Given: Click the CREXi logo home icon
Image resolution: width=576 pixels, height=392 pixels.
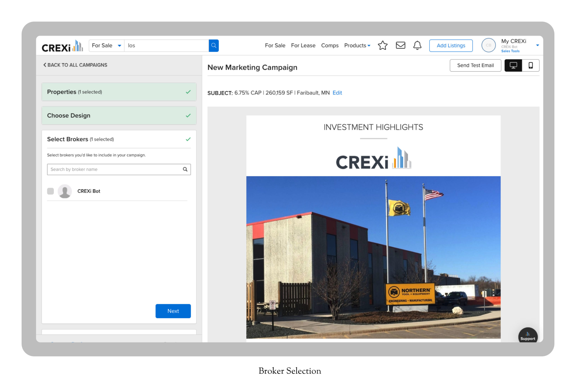Looking at the screenshot, I should tap(62, 46).
